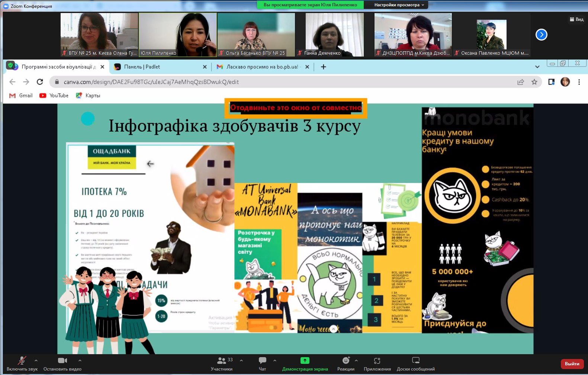Stop camera with Остановить видео button
This screenshot has width=588, height=375.
tap(62, 363)
